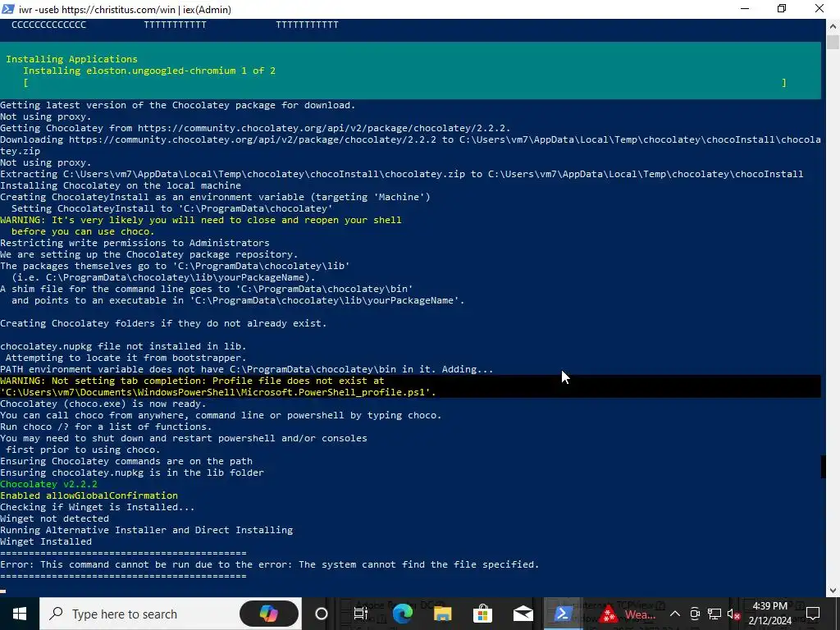840x630 pixels.
Task: Click 'WARNING: Not setting tab completion' line
Action: coord(192,381)
